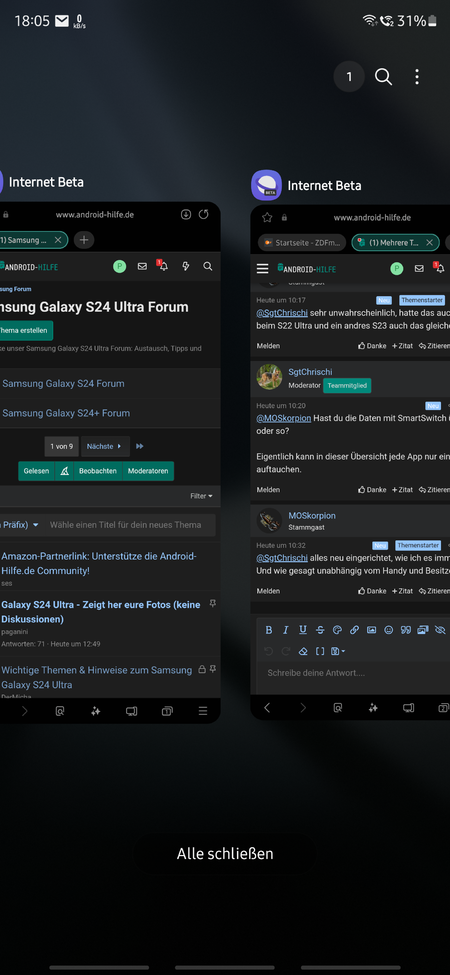Image resolution: width=450 pixels, height=975 pixels.
Task: Click 'Danke' under SgtChrischi's post
Action: (x=372, y=490)
